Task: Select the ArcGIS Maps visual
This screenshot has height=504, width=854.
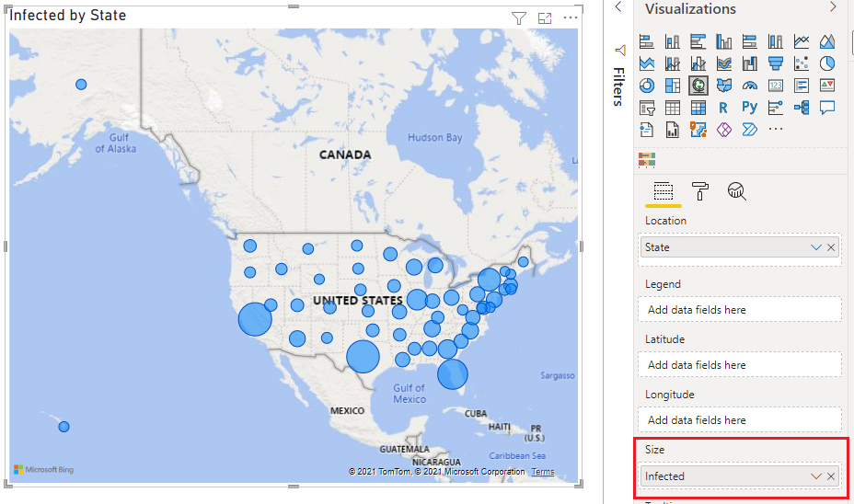Action: [698, 130]
